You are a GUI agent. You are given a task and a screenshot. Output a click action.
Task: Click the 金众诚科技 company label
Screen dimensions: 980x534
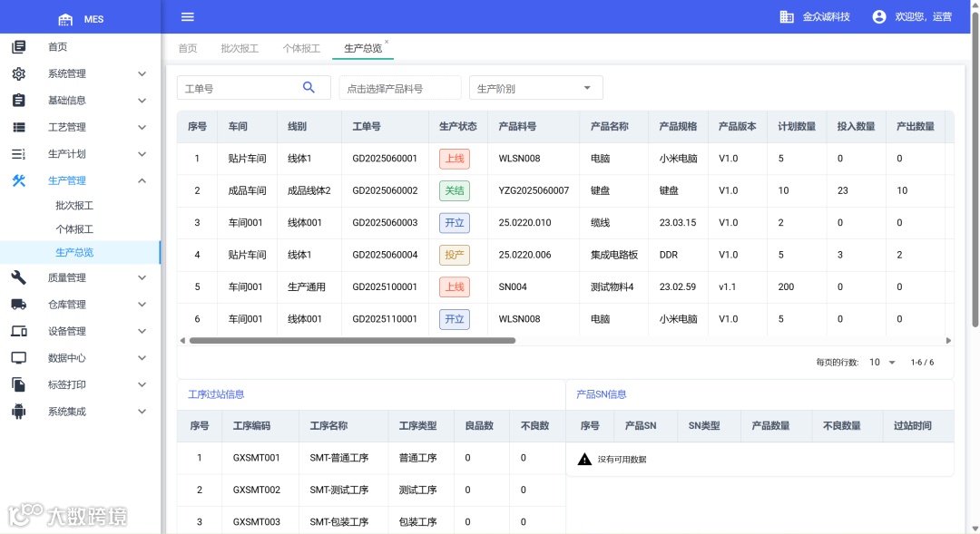click(827, 17)
